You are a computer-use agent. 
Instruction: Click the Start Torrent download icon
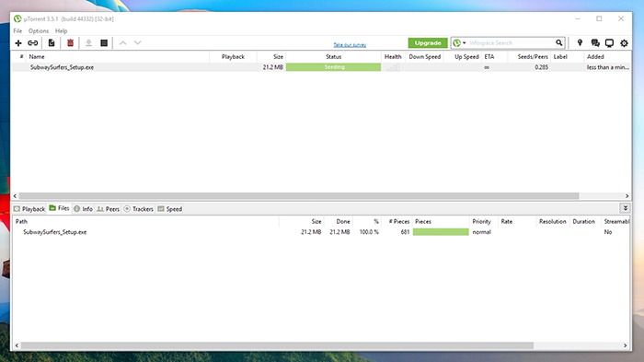[88, 42]
